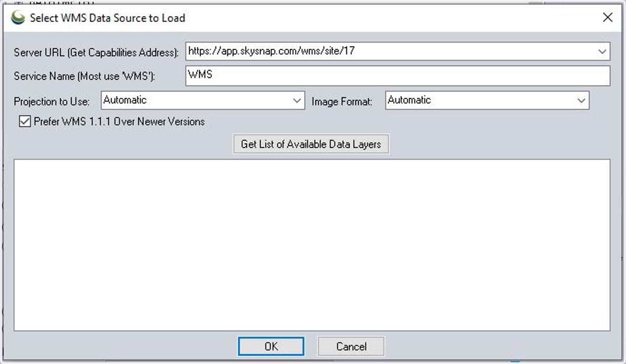Confirm with the OK button

coord(271,346)
